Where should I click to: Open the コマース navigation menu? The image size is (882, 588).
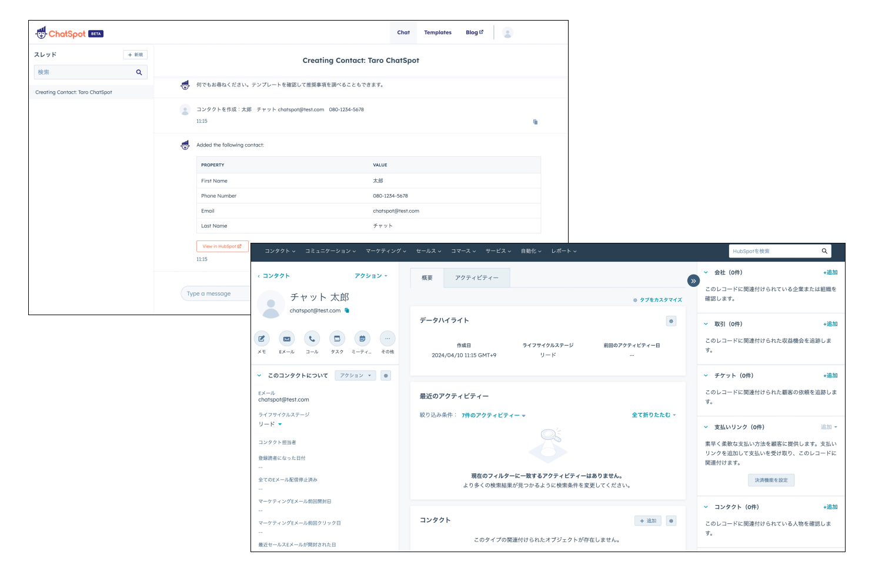[463, 251]
